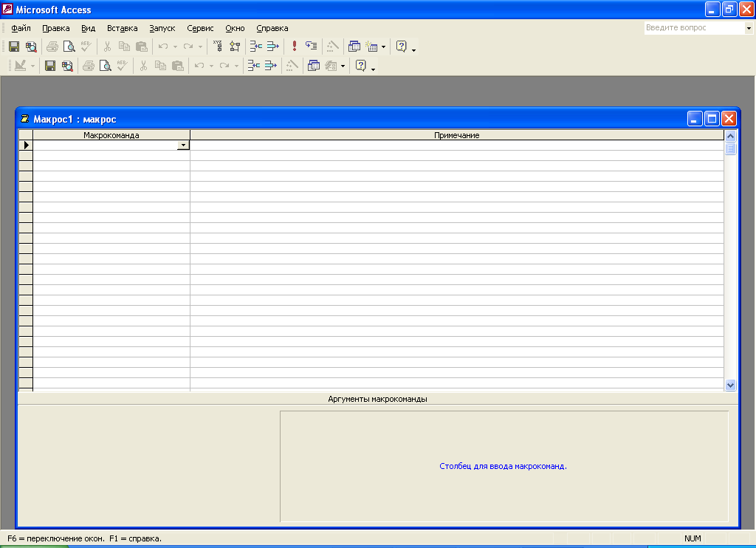Click the Conditions column toolbar icon

tap(235, 47)
